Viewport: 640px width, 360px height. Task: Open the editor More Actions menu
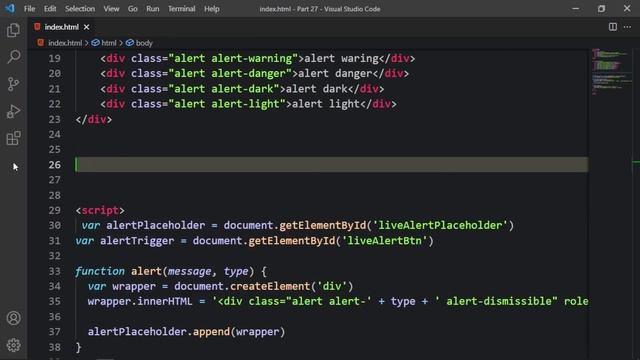(x=627, y=27)
